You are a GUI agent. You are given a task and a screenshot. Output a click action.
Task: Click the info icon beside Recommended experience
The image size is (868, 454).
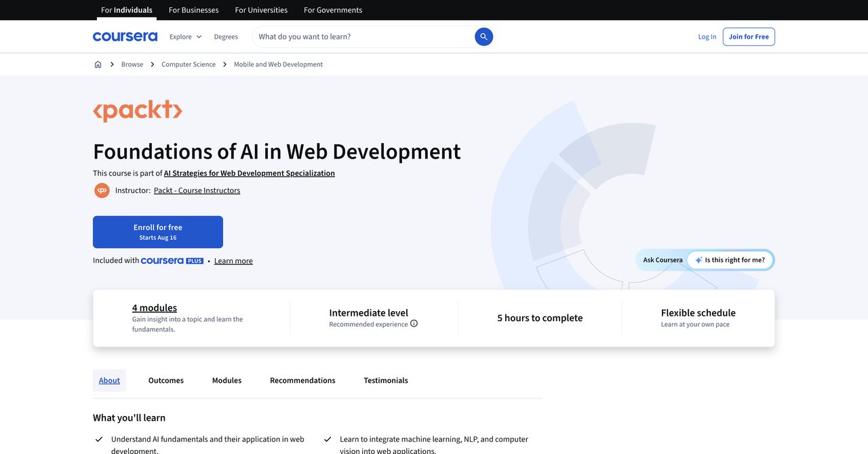[x=414, y=324]
